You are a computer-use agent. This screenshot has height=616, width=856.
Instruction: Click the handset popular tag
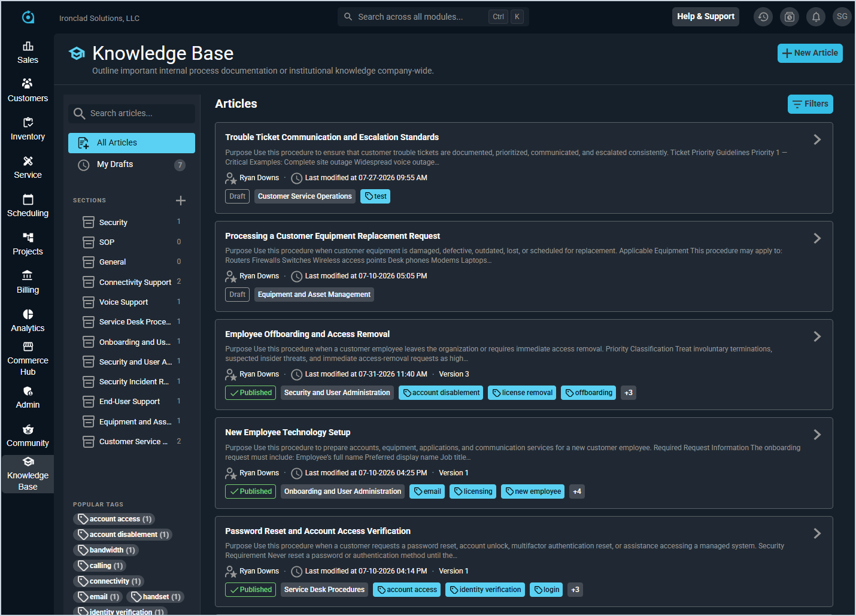[x=156, y=597]
